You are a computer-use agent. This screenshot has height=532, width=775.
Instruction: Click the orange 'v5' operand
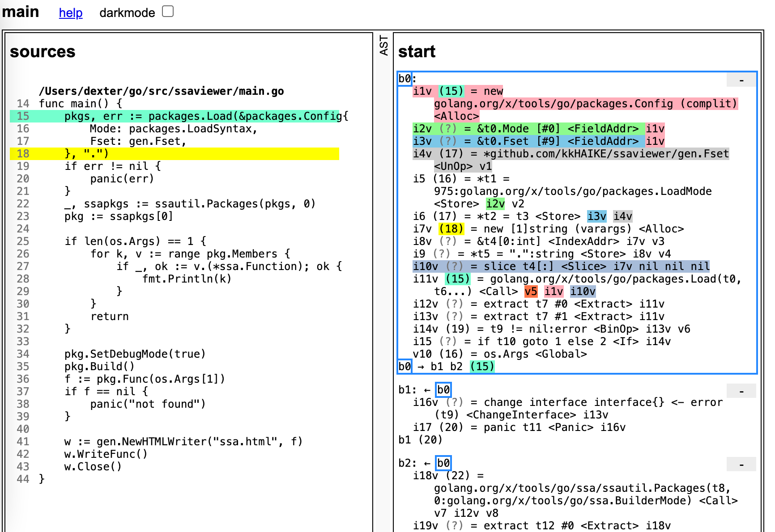531,291
